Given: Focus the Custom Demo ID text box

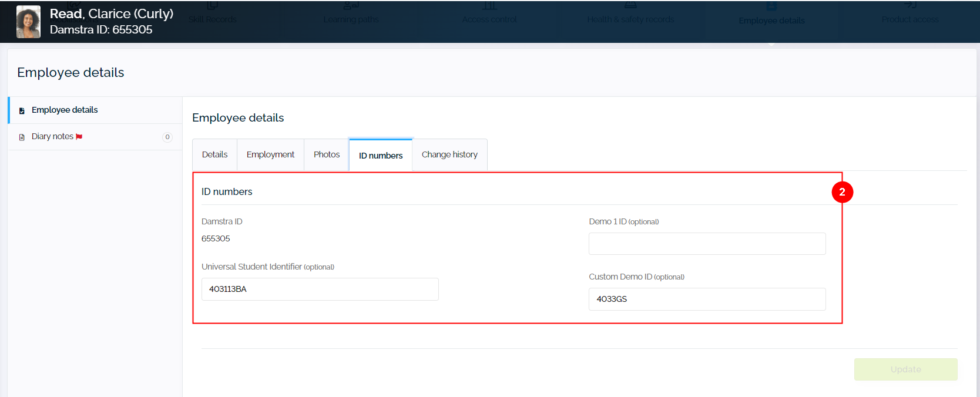Looking at the screenshot, I should (x=707, y=299).
